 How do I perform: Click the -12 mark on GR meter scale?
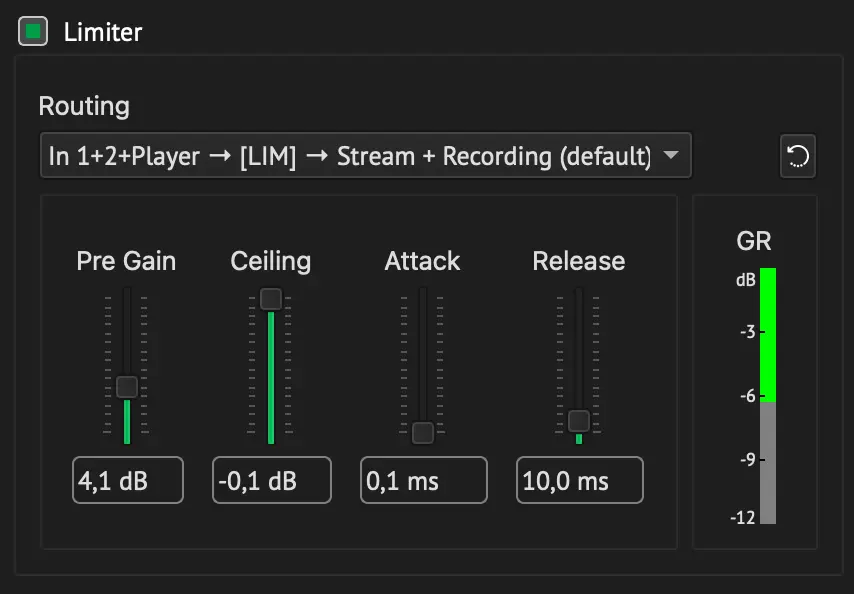click(743, 518)
